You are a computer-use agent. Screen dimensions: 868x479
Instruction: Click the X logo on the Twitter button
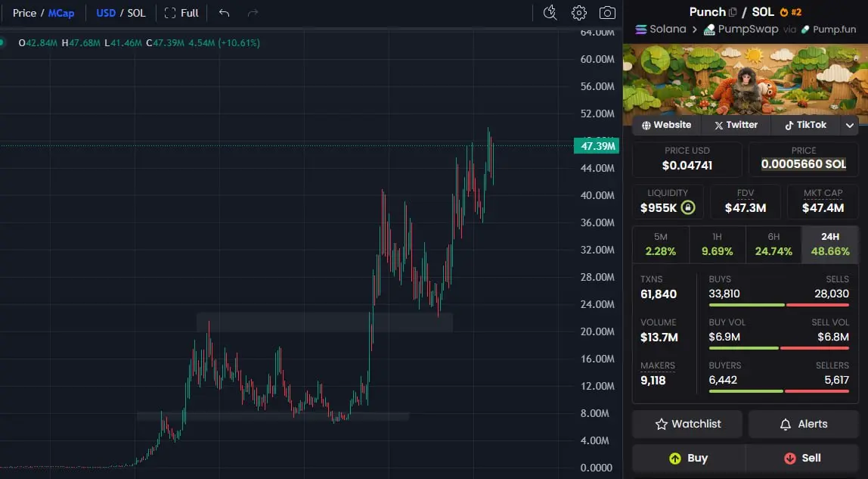(718, 125)
